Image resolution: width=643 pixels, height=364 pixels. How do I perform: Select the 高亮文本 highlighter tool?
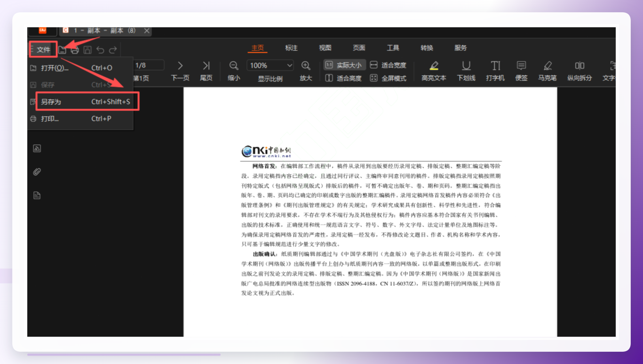[x=434, y=71]
